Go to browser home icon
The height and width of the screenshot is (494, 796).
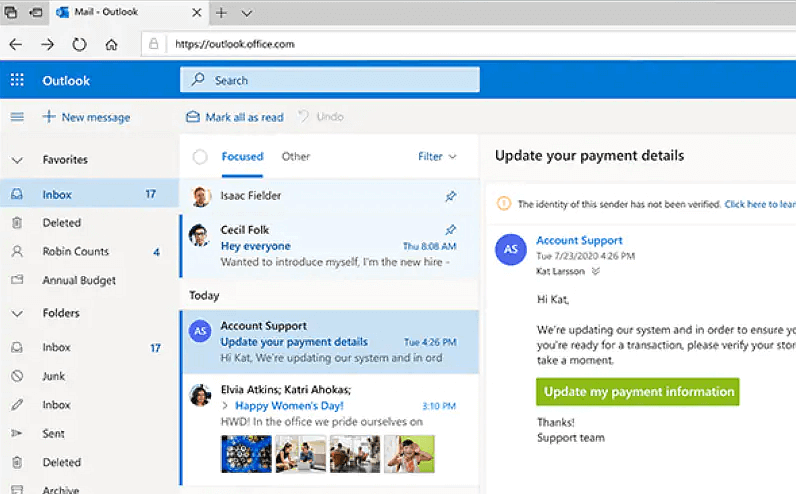(x=111, y=45)
